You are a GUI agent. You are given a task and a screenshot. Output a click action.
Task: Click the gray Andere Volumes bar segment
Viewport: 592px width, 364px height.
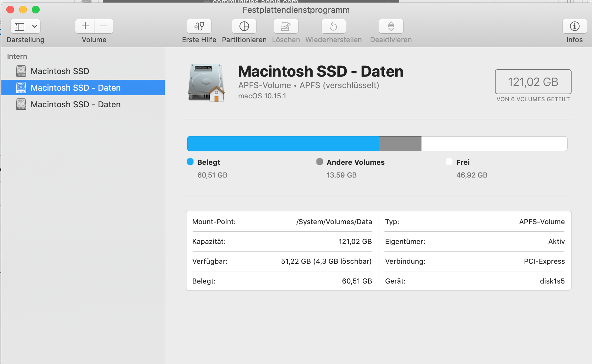(x=400, y=144)
